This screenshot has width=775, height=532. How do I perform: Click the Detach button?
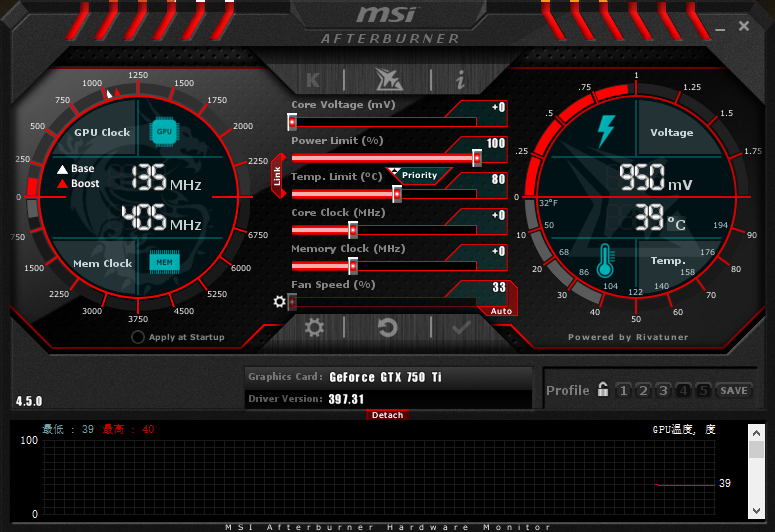tap(388, 415)
